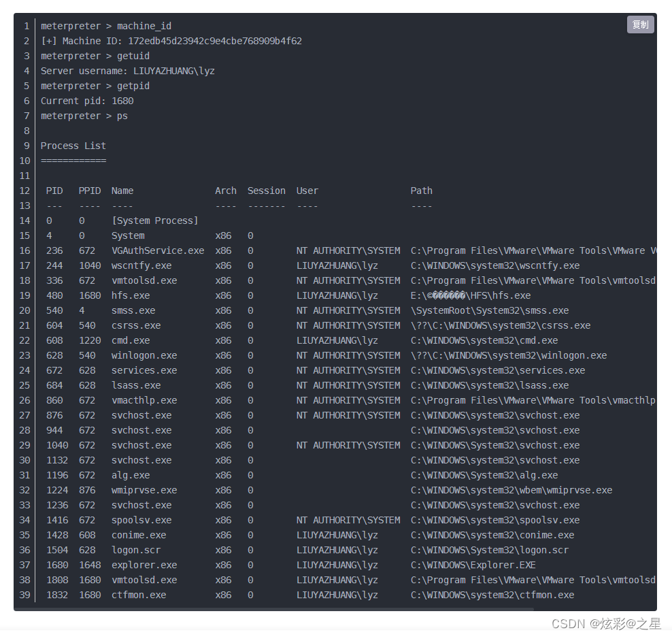The image size is (672, 637).
Task: Click the wscntfy.exe process name
Action: click(x=141, y=266)
